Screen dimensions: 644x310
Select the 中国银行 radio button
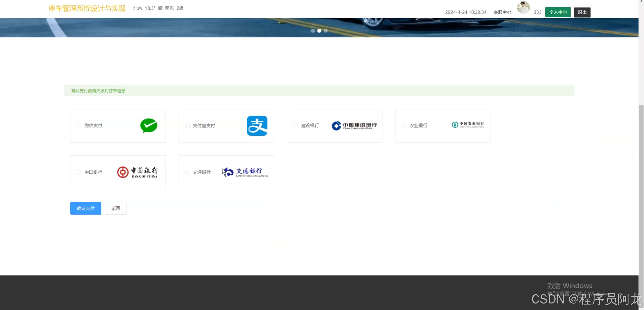click(x=79, y=172)
